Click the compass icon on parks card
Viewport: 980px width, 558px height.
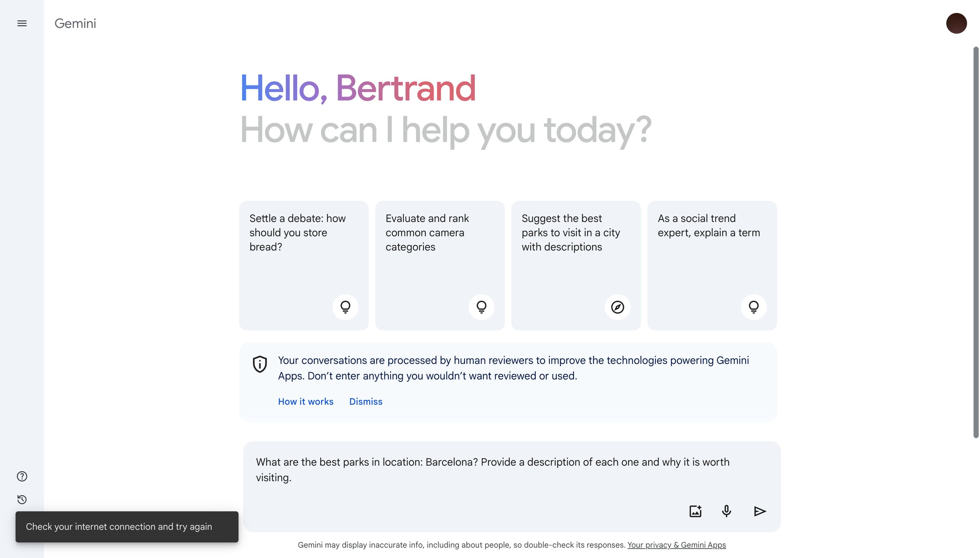point(617,307)
